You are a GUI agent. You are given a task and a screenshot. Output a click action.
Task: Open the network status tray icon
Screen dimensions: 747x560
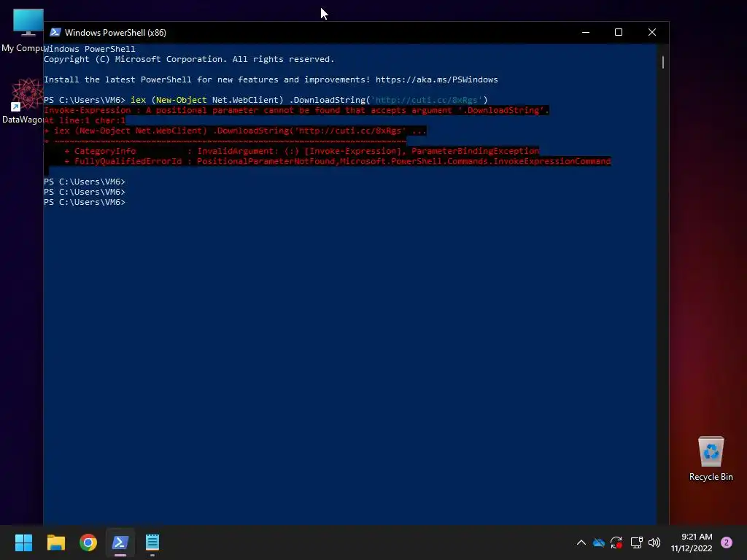[x=636, y=542]
